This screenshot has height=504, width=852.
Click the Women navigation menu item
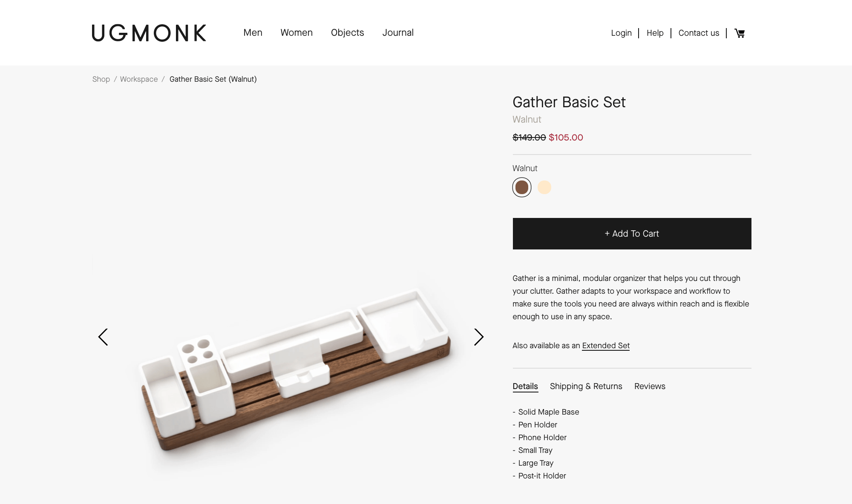pos(296,32)
